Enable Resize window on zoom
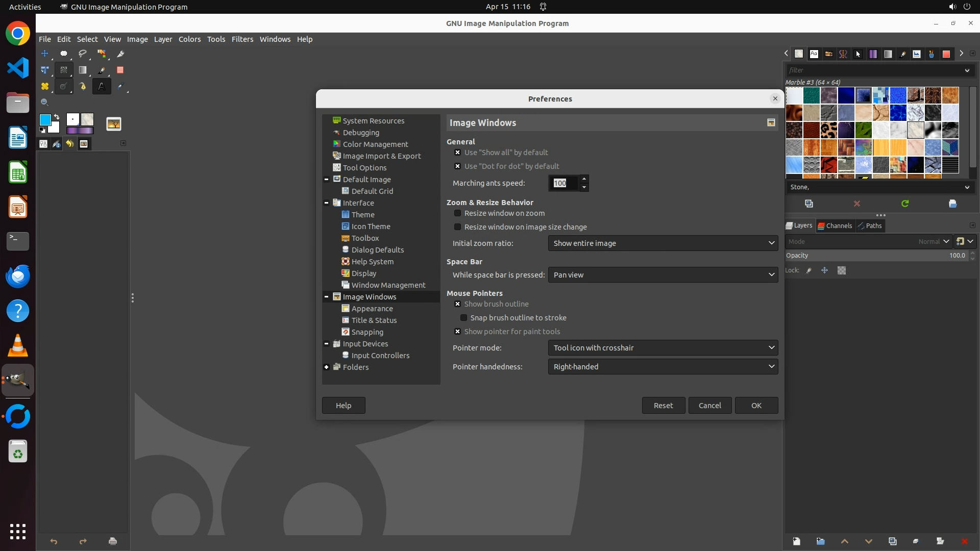 tap(458, 213)
